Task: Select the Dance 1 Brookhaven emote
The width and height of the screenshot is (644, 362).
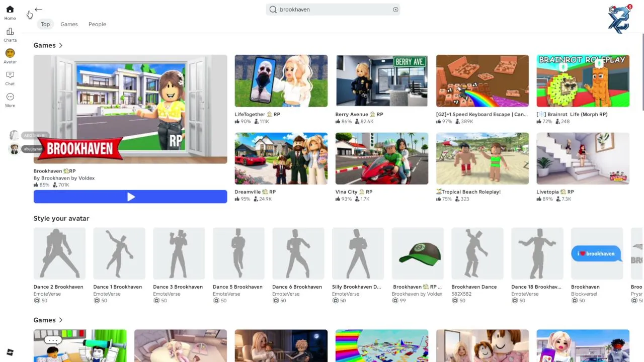Action: click(x=119, y=253)
